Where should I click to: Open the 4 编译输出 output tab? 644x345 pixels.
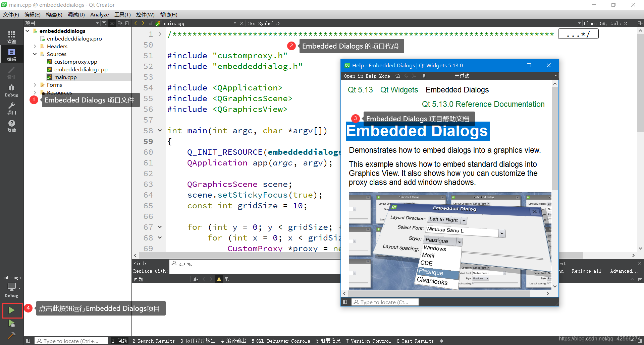pos(233,341)
